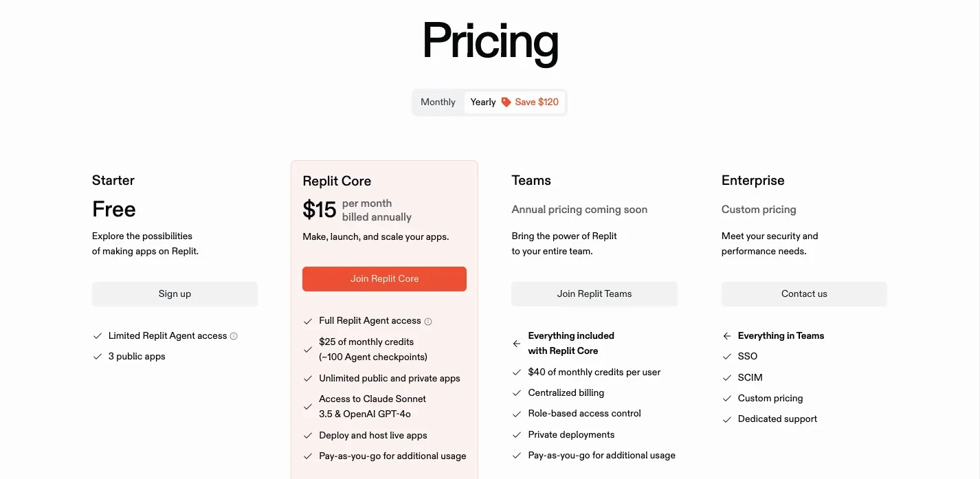Click the checkmark next to Deploy and host live apps
This screenshot has height=479, width=980.
click(x=307, y=435)
